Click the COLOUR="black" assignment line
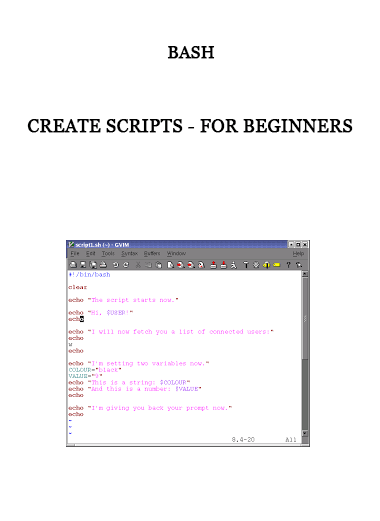Viewport: 380px width, 521px height. tap(95, 370)
